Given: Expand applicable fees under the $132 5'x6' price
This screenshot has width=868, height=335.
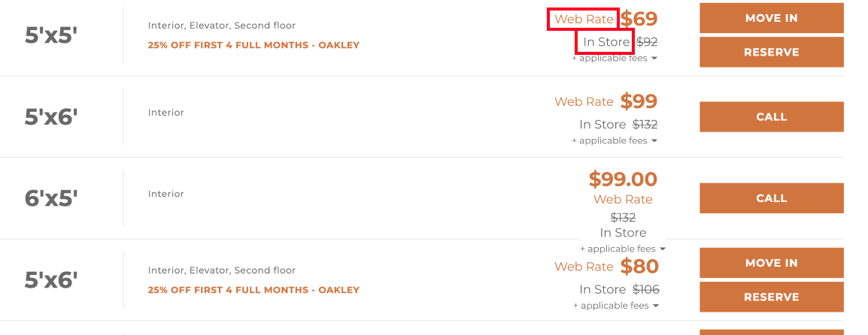Looking at the screenshot, I should coord(615,140).
